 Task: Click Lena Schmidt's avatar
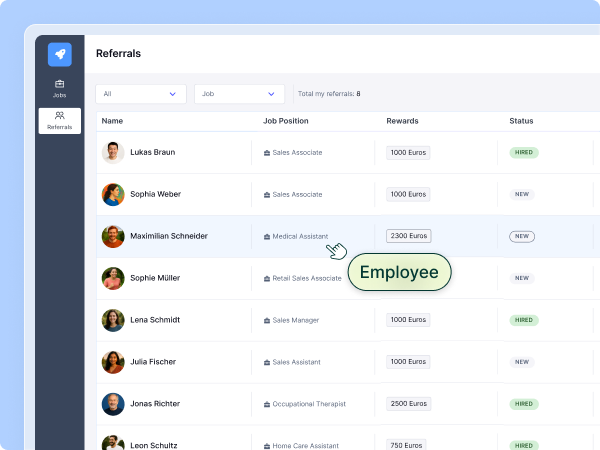point(113,320)
